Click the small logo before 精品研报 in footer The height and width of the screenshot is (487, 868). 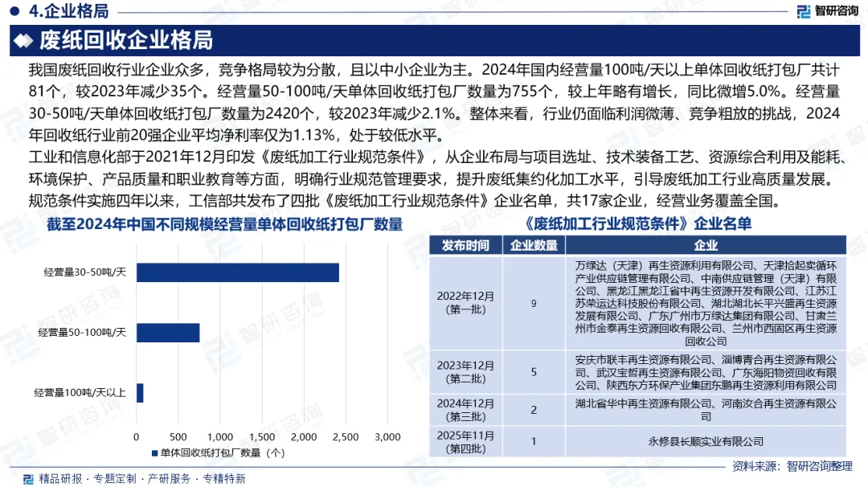click(28, 479)
